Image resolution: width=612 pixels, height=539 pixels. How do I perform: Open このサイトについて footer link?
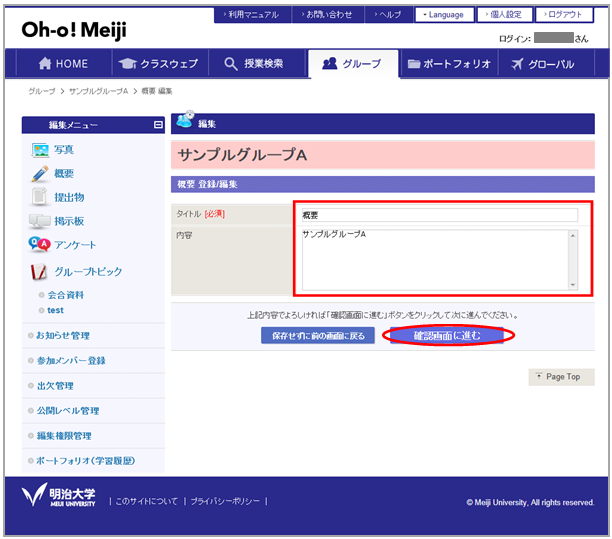tap(146, 501)
